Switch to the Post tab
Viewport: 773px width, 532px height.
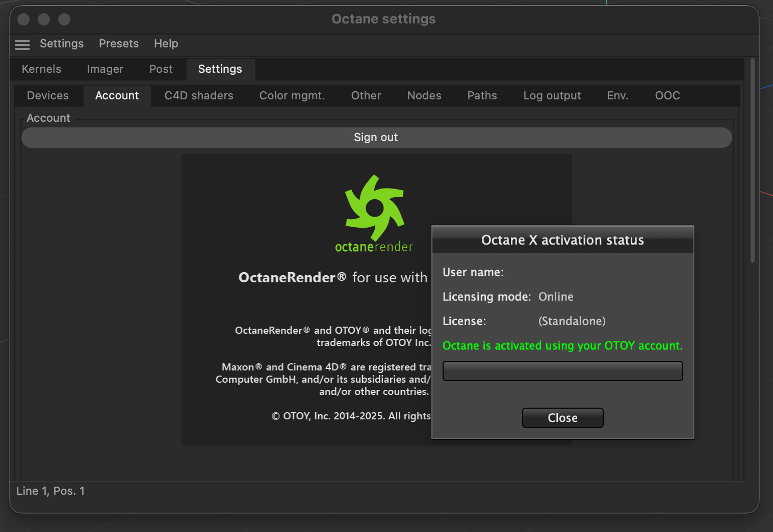pos(161,69)
